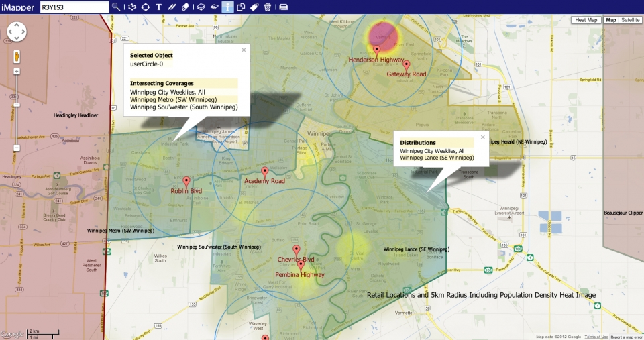
Task: Click the Google logo on map
Action: coord(12,335)
